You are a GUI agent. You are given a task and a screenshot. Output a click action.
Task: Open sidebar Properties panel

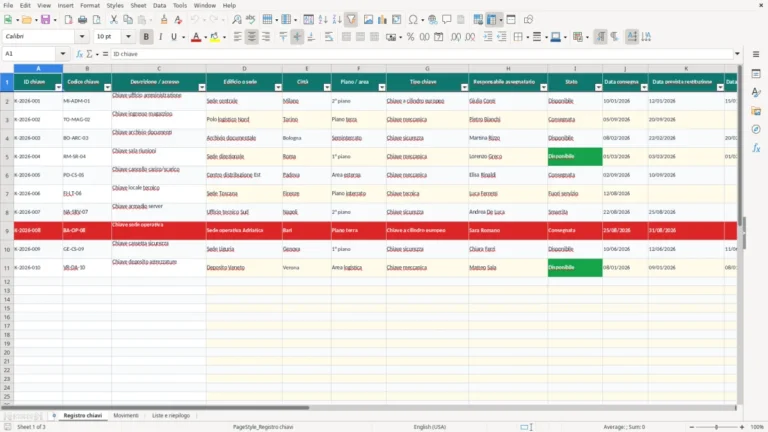(x=756, y=73)
